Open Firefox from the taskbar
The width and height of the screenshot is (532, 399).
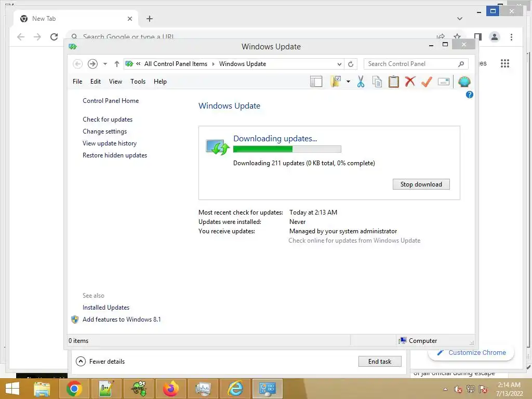click(170, 389)
